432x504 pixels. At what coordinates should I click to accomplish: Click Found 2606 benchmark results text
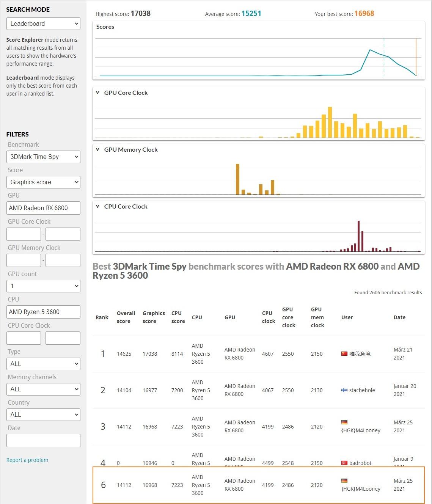click(388, 292)
